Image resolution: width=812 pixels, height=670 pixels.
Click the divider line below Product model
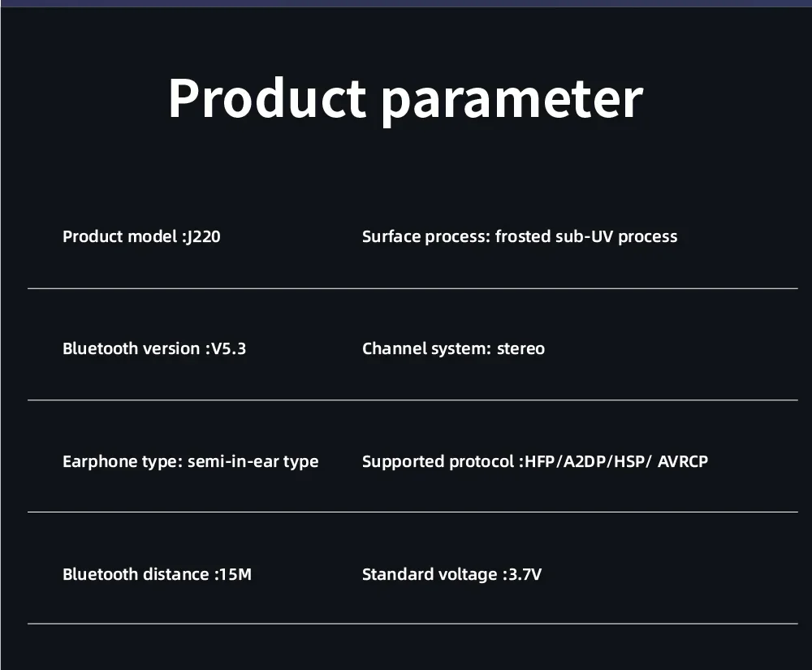pyautogui.click(x=412, y=288)
